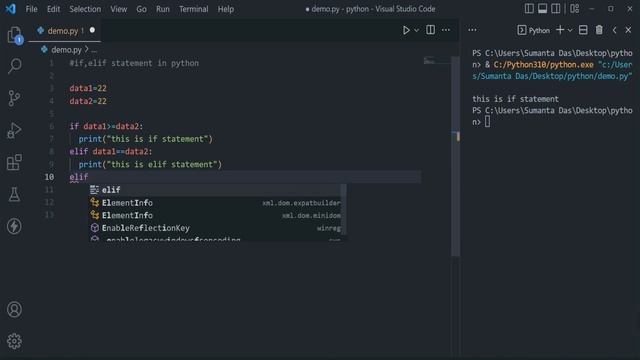Open the editor More Actions menu
This screenshot has height=360, width=640.
tap(446, 30)
